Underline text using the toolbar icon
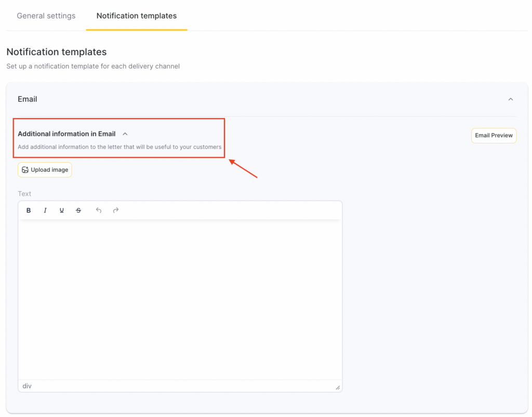Screen dimensions: 532x417 pos(62,210)
